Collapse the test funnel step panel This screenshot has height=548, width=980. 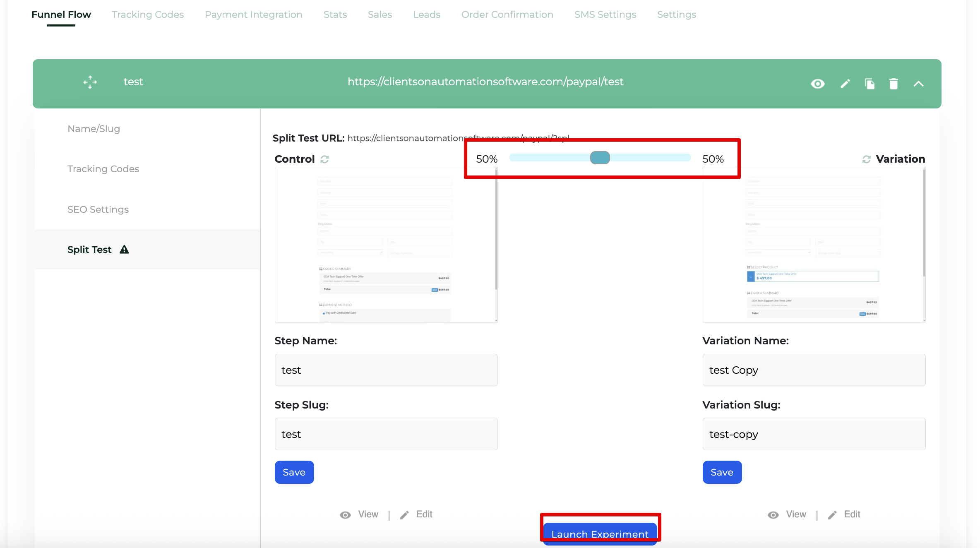pos(918,84)
